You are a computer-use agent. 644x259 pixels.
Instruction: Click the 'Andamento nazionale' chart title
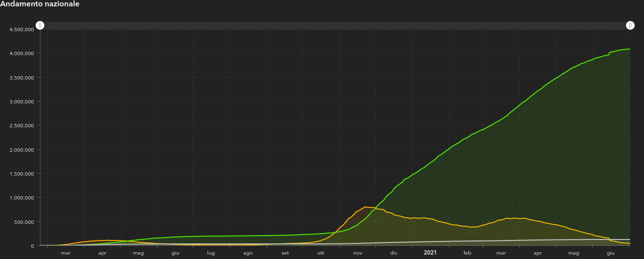point(40,4)
